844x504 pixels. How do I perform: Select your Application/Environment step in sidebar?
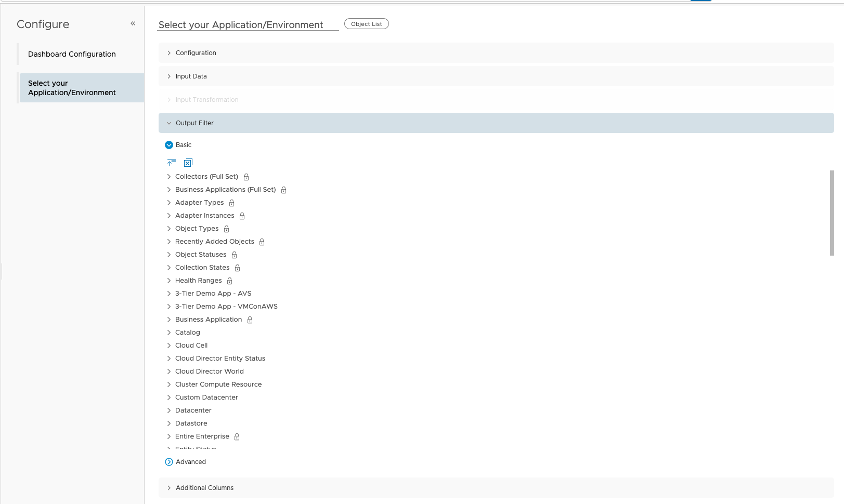tap(71, 87)
